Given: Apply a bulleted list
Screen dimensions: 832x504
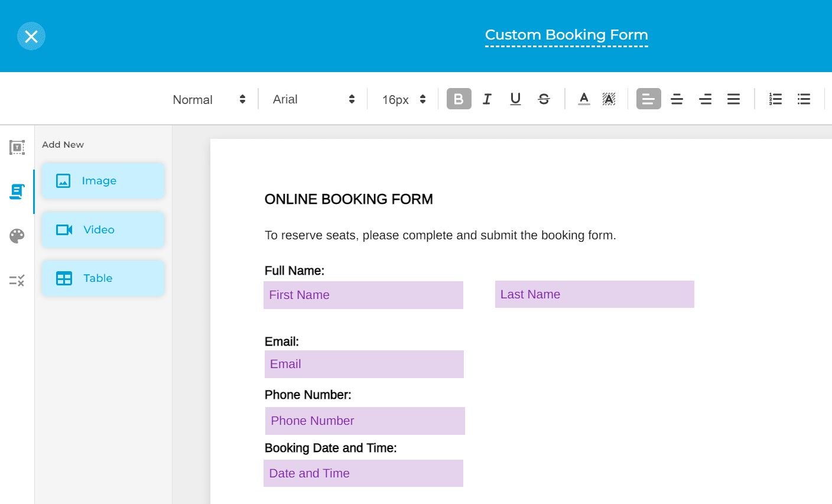Looking at the screenshot, I should 804,99.
